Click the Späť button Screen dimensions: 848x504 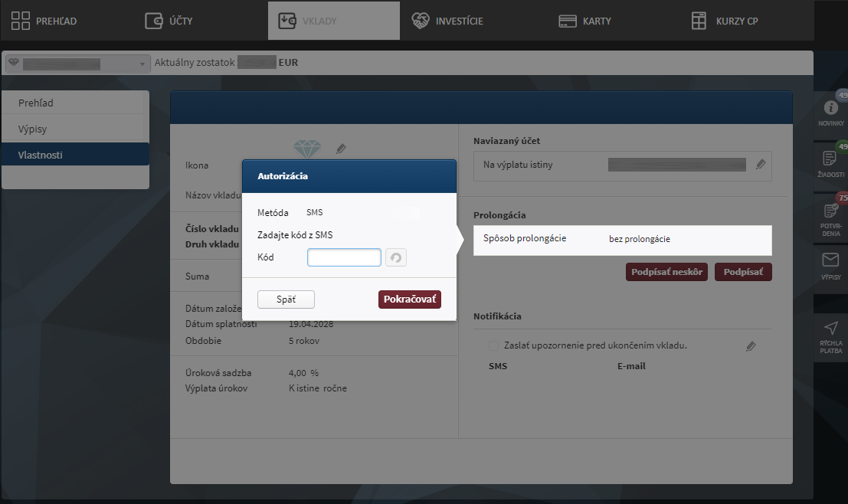pyautogui.click(x=286, y=299)
